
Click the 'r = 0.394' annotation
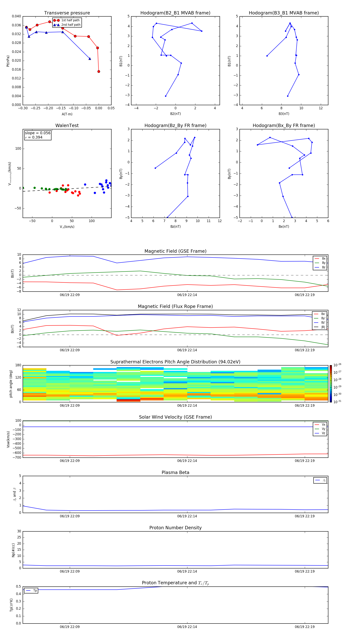click(34, 137)
